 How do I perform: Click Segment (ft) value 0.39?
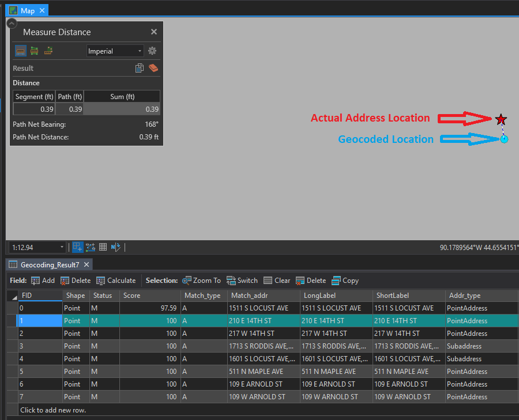(x=34, y=109)
